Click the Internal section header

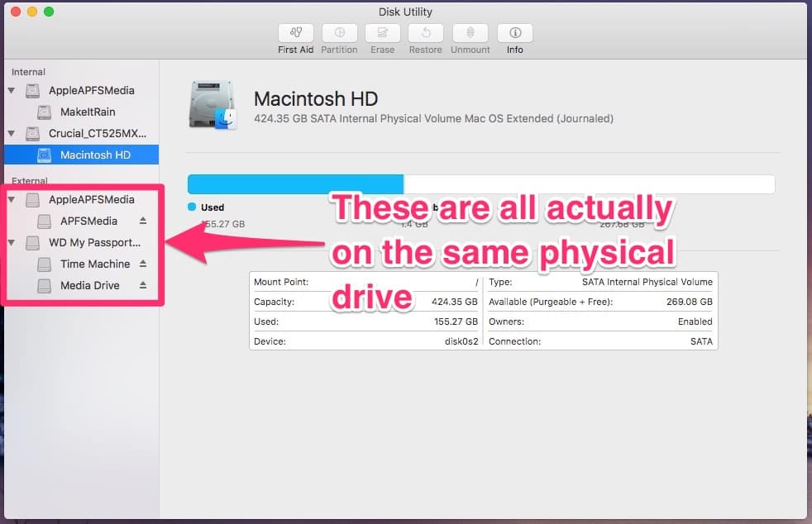28,72
